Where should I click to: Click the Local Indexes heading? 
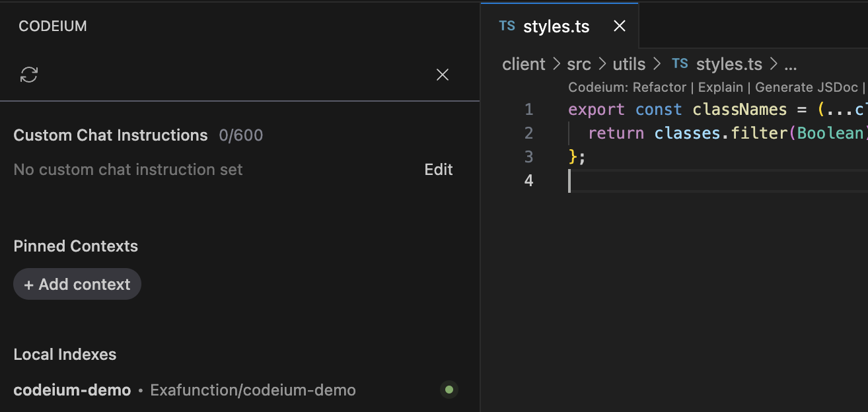(x=65, y=355)
